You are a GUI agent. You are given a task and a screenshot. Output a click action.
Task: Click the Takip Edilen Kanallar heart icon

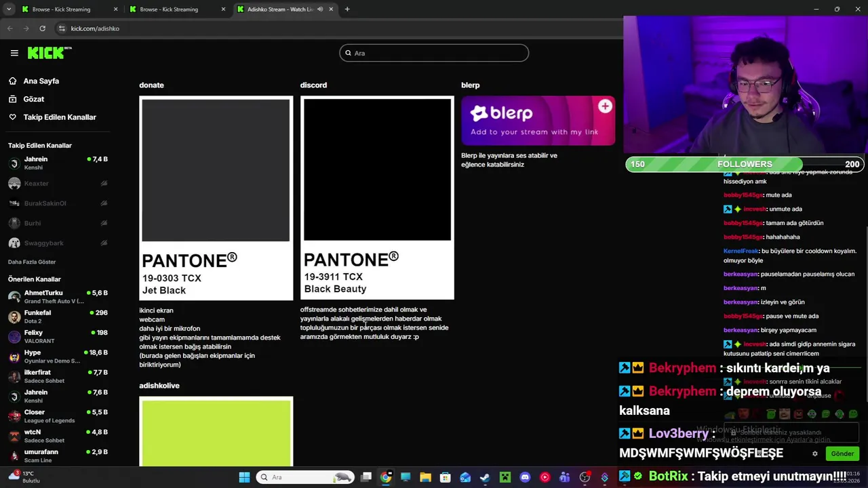12,117
